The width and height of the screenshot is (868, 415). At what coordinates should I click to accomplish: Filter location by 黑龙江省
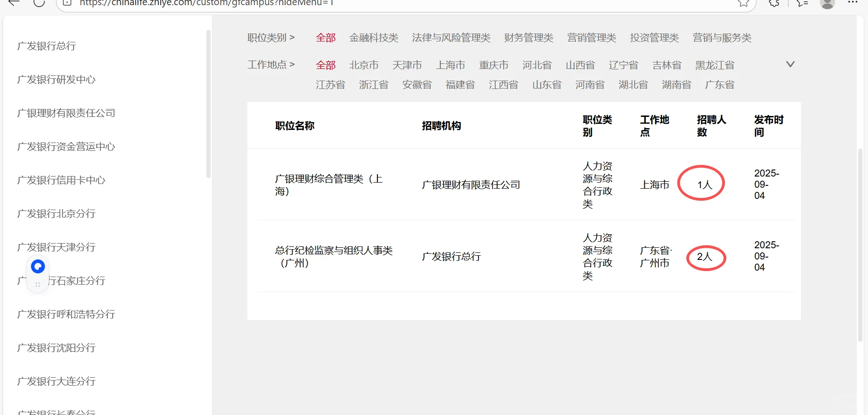[x=715, y=65]
